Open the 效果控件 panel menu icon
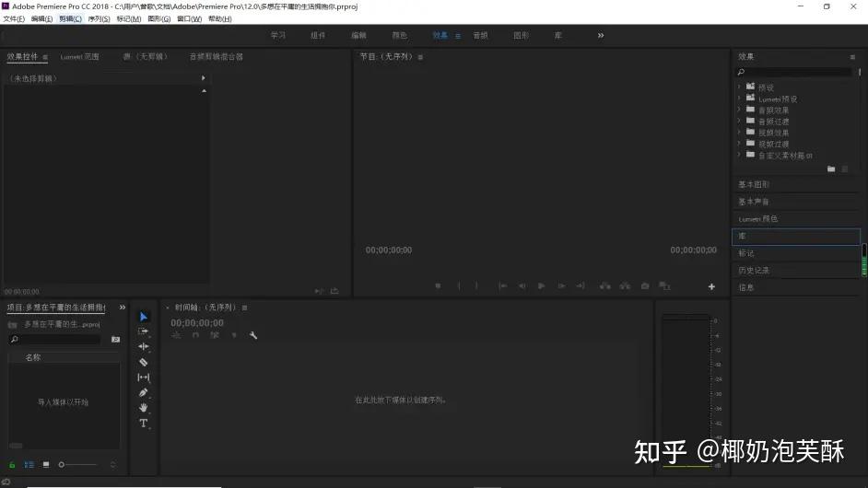 (x=45, y=57)
